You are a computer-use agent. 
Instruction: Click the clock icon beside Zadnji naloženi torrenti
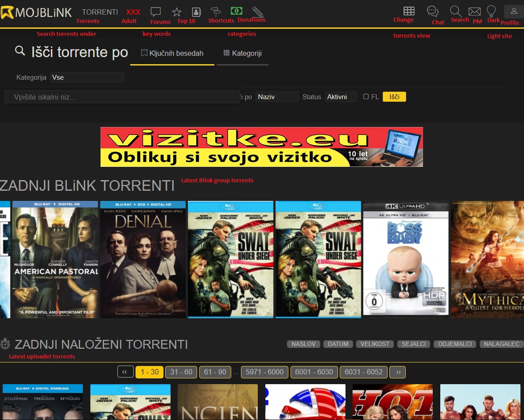pyautogui.click(x=5, y=344)
